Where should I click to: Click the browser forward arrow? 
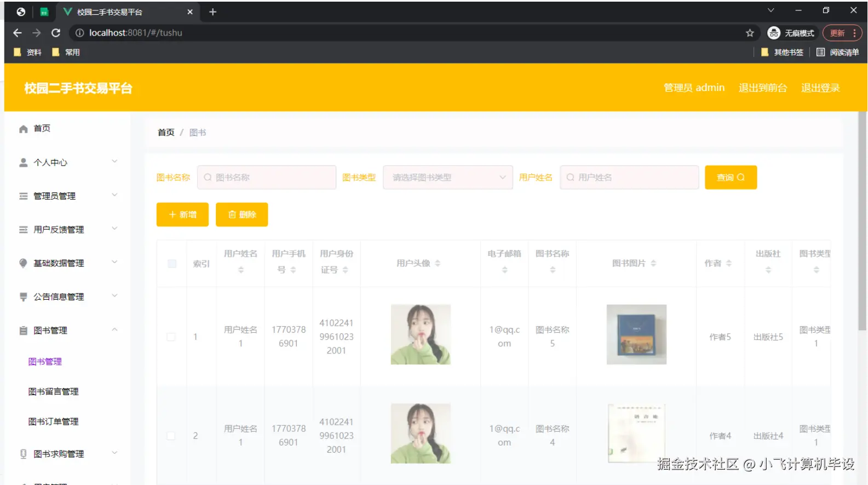pos(37,33)
